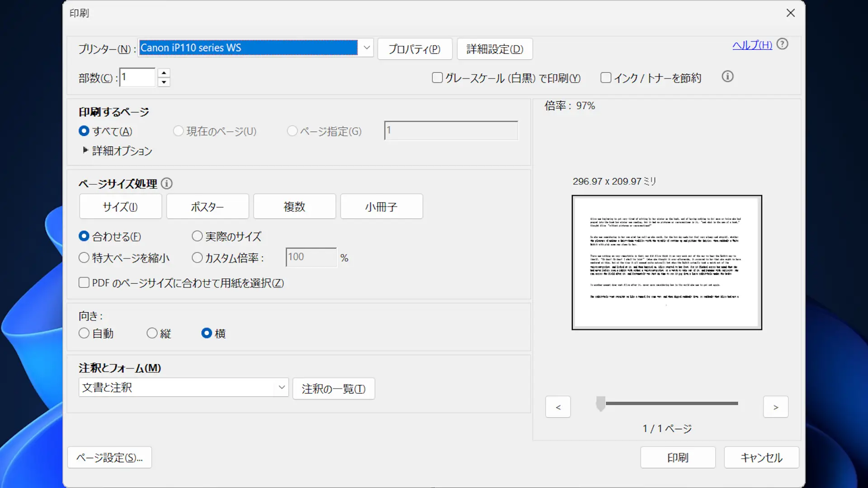Image resolution: width=868 pixels, height=488 pixels.
Task: Select the すべて pages radio button
Action: click(x=84, y=131)
